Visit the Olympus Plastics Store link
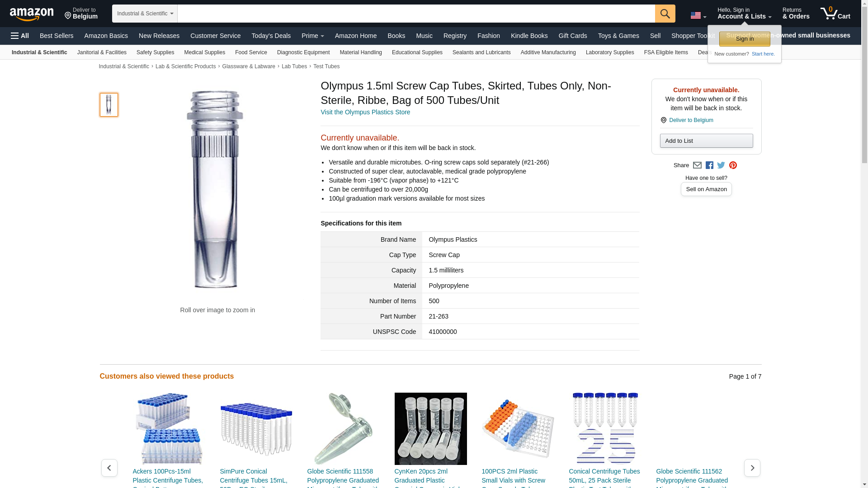868x488 pixels. (x=365, y=112)
